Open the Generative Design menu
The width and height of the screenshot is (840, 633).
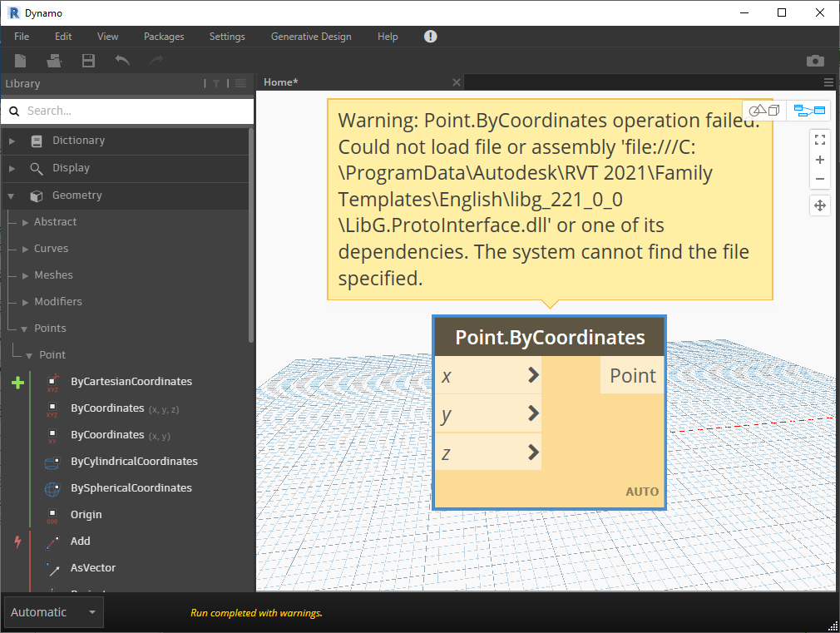coord(311,36)
